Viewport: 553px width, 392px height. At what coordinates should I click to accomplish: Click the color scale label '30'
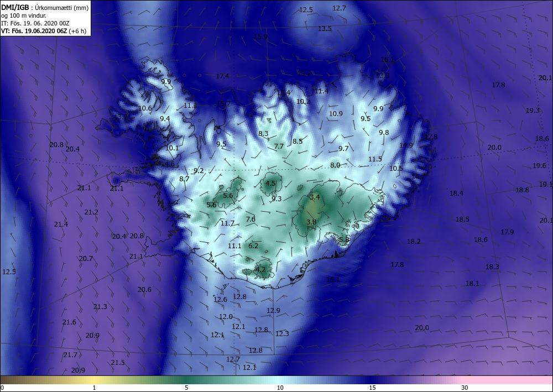click(x=465, y=388)
